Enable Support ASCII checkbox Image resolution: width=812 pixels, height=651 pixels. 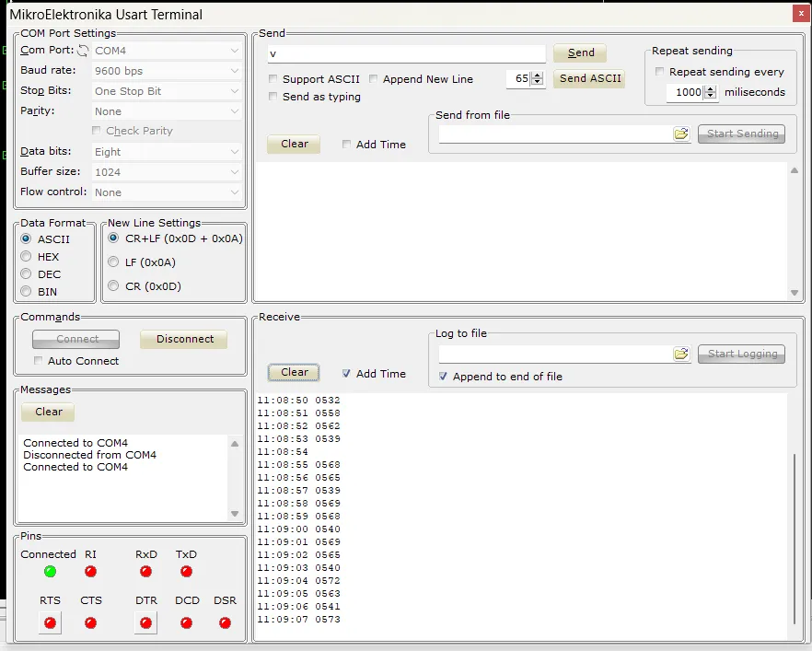tap(273, 78)
